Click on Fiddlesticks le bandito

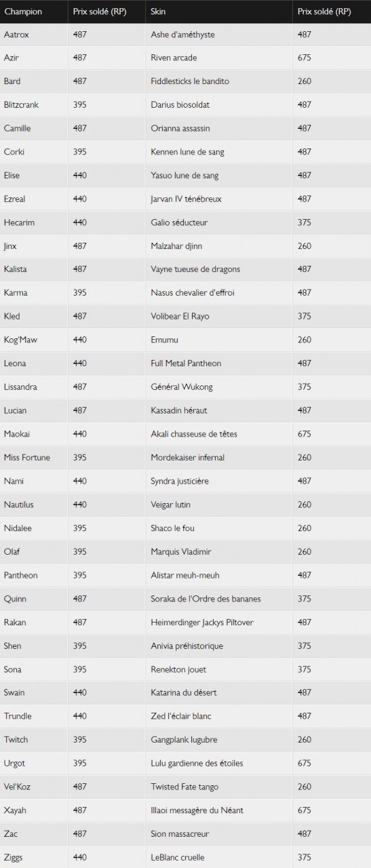point(190,81)
